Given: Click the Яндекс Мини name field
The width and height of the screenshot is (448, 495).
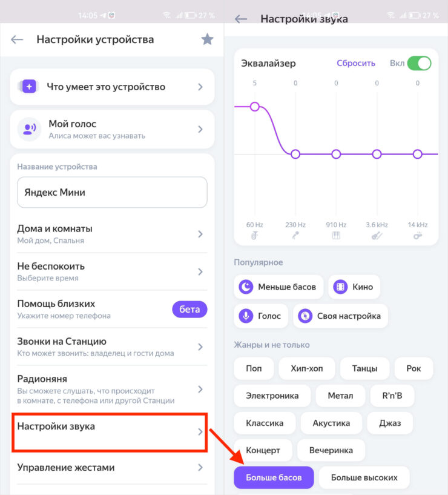Looking at the screenshot, I should point(112,192).
